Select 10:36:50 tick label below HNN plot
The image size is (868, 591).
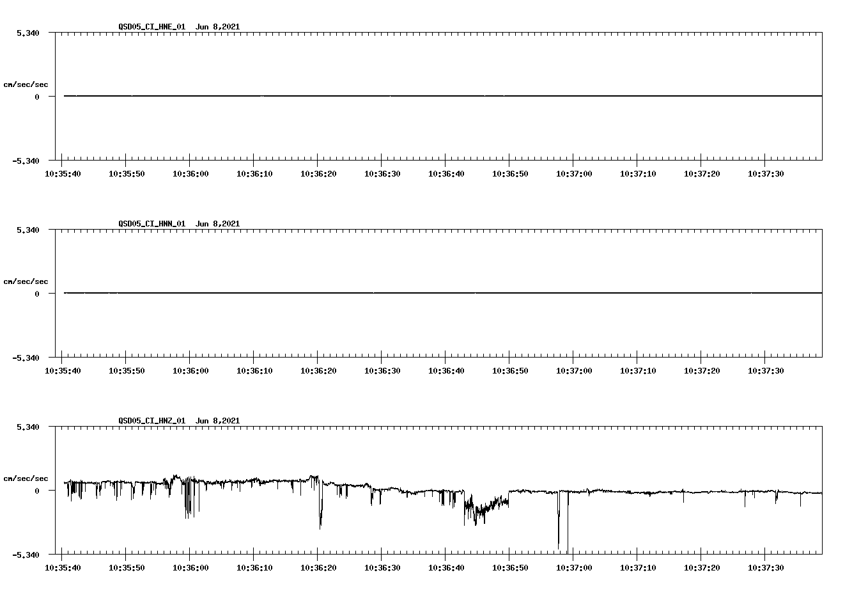click(510, 371)
